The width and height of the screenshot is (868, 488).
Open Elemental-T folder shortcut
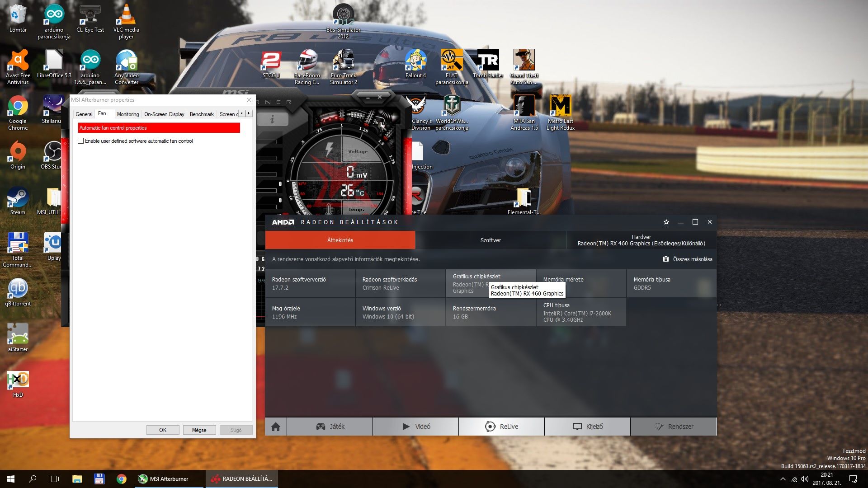524,201
